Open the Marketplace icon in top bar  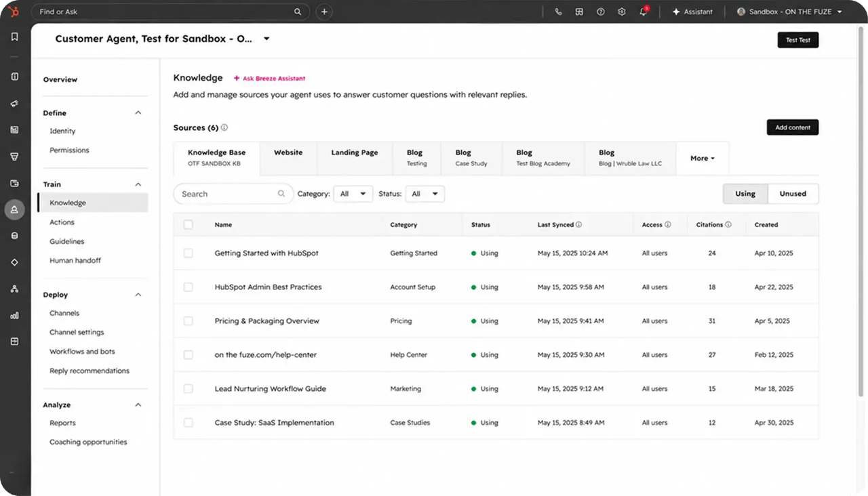click(579, 12)
